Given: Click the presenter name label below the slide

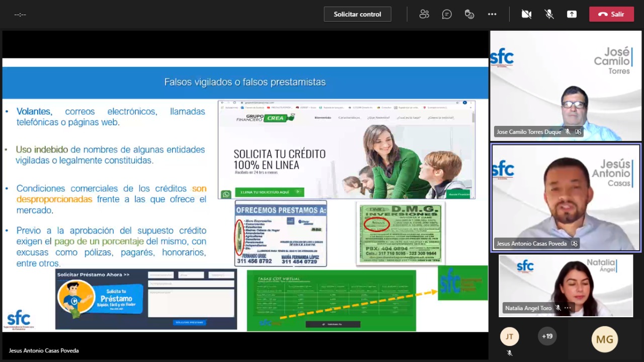Looking at the screenshot, I should tap(44, 350).
